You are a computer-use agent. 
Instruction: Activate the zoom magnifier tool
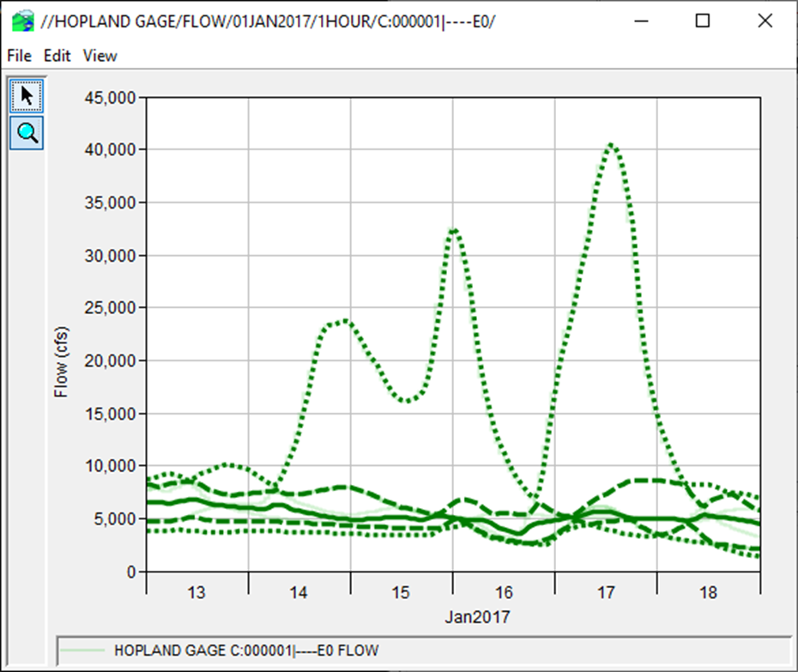[26, 132]
